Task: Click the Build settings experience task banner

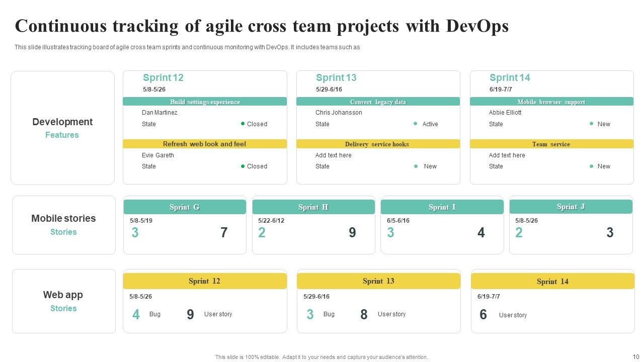Action: (x=204, y=102)
